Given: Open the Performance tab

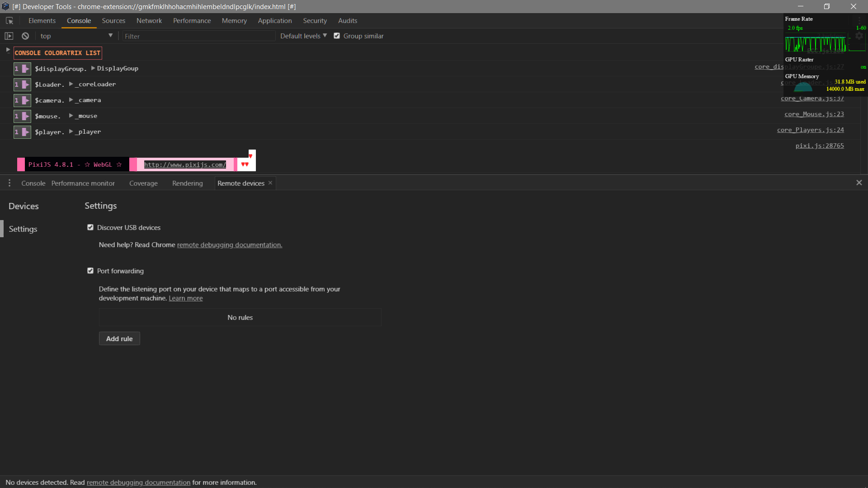Looking at the screenshot, I should tap(192, 21).
